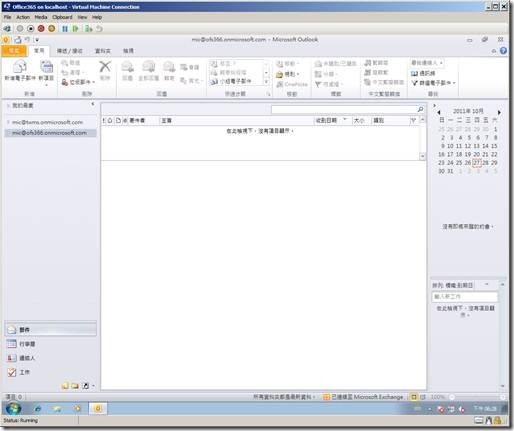Click the Junk mail icon in ribbon

pyautogui.click(x=65, y=82)
